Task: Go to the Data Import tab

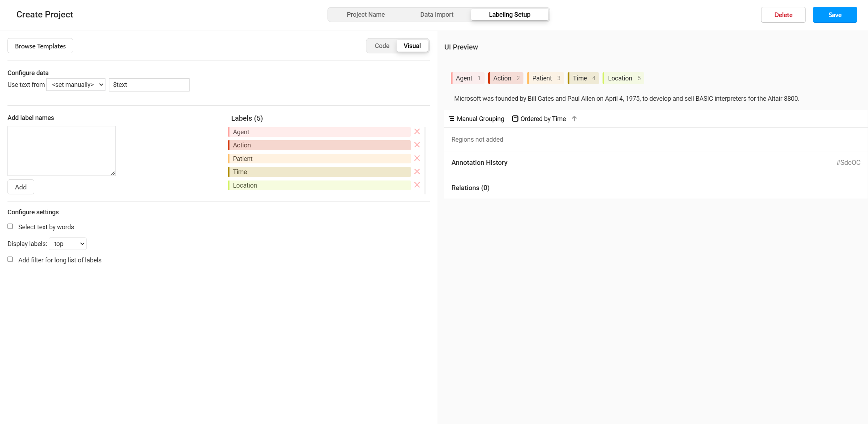Action: point(436,15)
